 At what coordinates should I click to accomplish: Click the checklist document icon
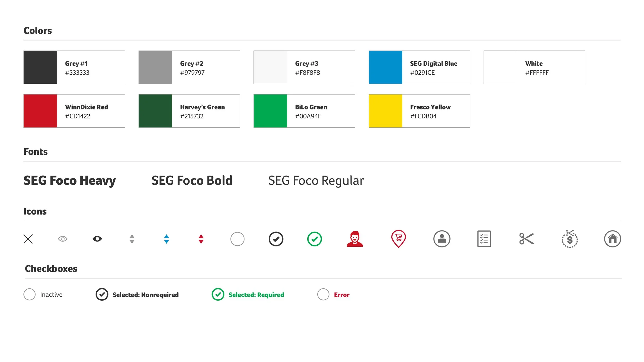click(x=484, y=239)
